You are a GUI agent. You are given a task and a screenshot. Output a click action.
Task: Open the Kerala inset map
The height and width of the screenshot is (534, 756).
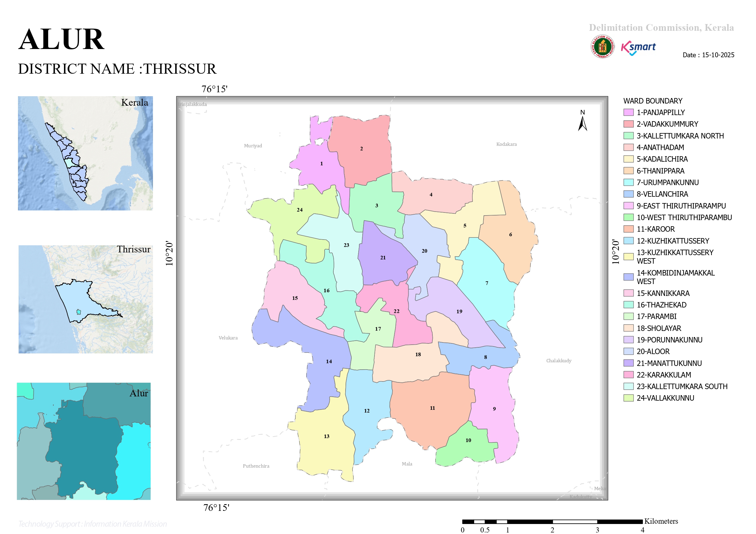click(85, 153)
